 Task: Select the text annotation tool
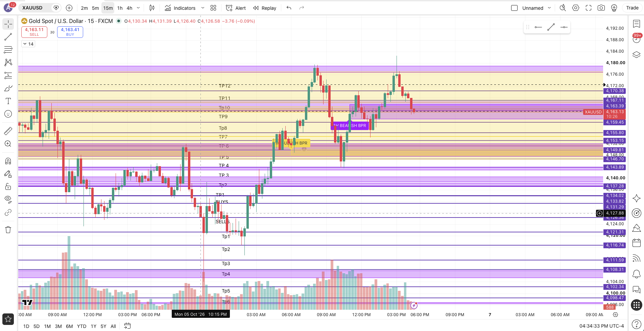[8, 101]
